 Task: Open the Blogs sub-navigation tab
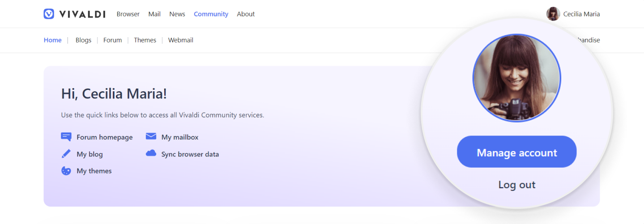tap(83, 40)
